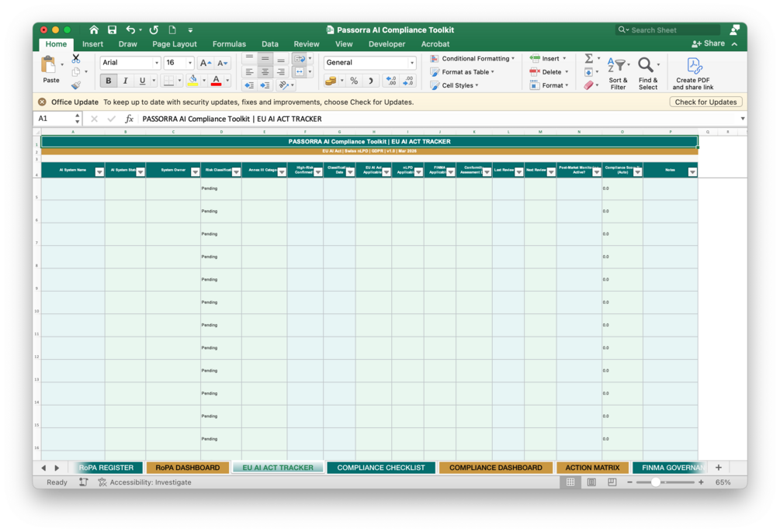Add a new sheet with plus button

[719, 468]
